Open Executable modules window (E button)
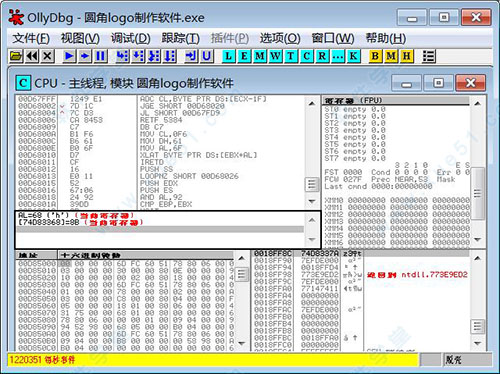The width and height of the screenshot is (500, 374). pos(244,56)
